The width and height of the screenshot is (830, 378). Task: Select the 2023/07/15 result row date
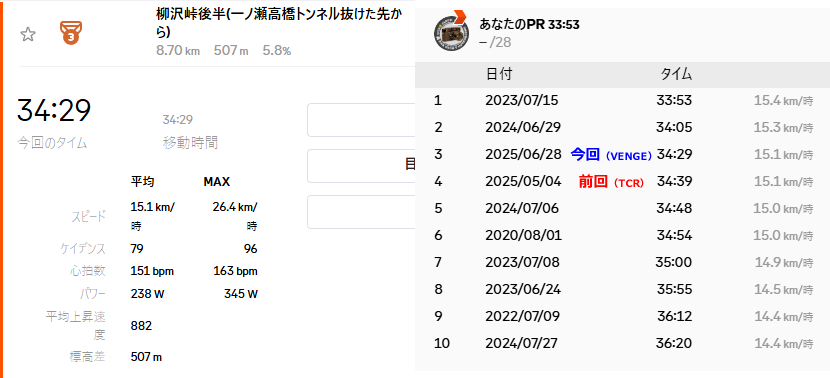[x=521, y=100]
